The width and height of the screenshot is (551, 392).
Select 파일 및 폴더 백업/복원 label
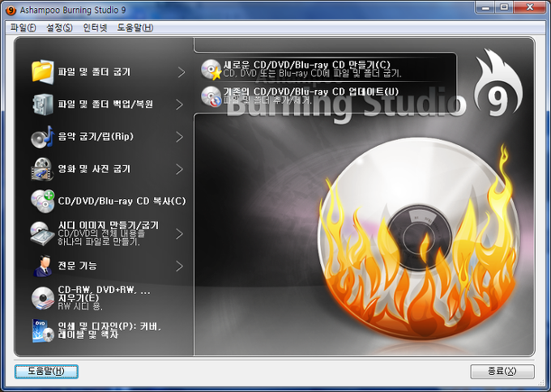pos(105,104)
